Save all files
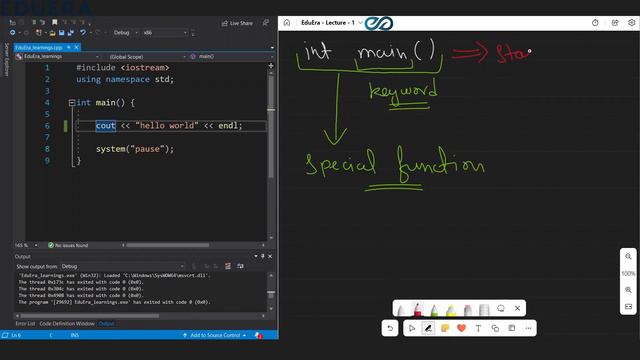The width and height of the screenshot is (640, 360). coord(71,33)
